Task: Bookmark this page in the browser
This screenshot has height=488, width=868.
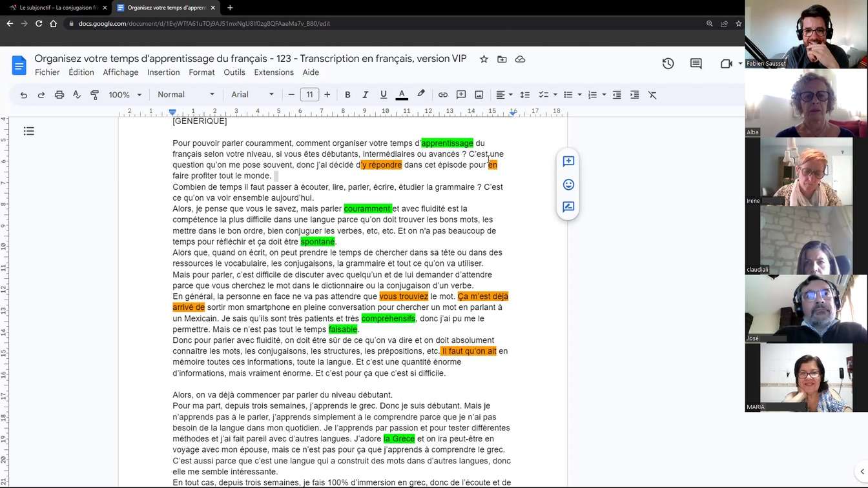Action: pos(738,24)
